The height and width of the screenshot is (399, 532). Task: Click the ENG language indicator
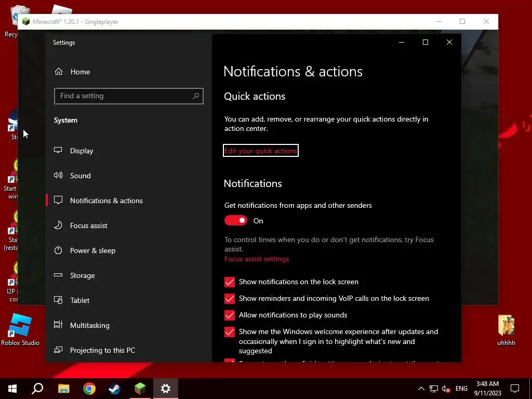click(461, 389)
